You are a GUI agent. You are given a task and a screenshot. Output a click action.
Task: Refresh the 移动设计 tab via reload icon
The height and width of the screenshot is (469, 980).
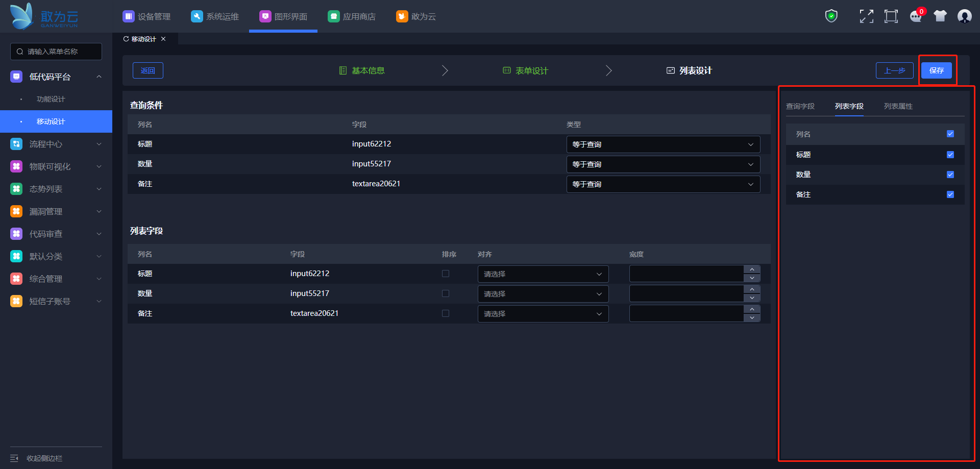[x=126, y=39]
